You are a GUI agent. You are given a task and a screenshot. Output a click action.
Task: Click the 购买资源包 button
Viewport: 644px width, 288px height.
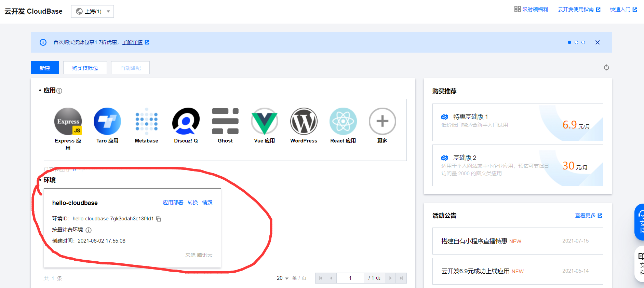85,68
